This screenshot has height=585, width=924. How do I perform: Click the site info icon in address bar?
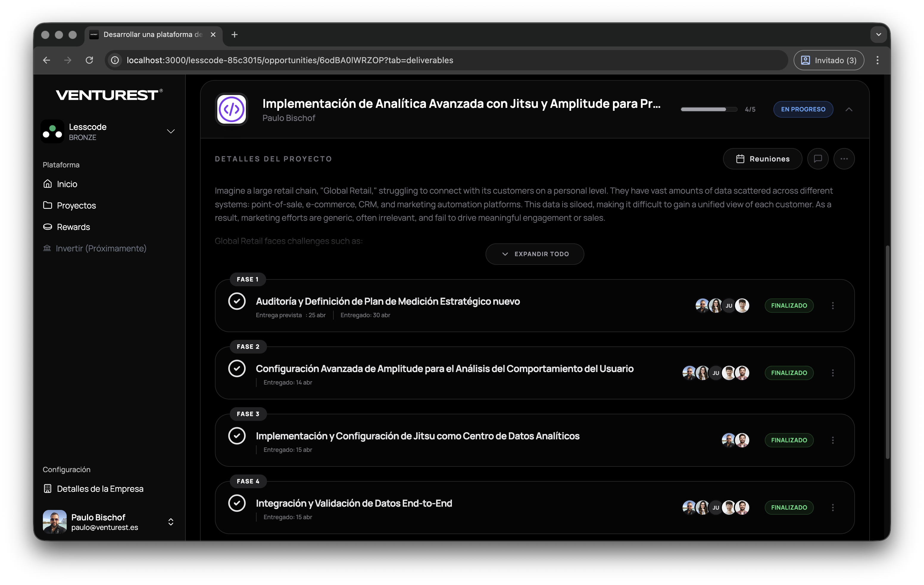[x=115, y=60]
